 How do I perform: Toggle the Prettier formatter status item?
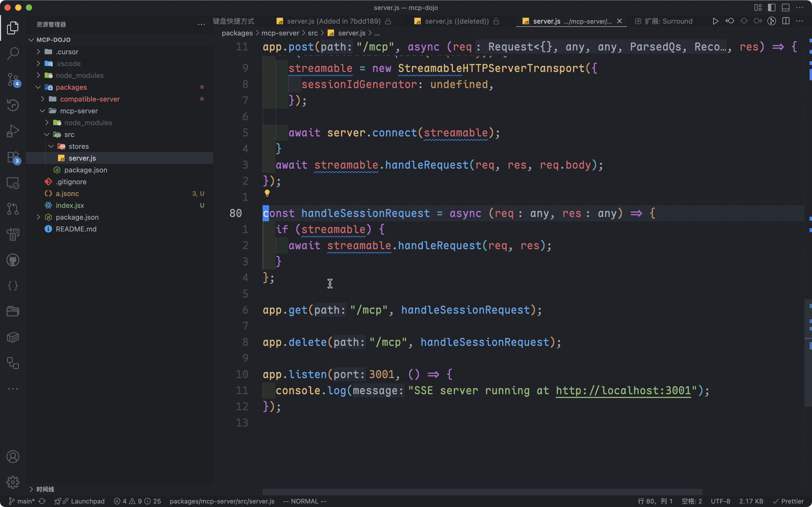789,501
